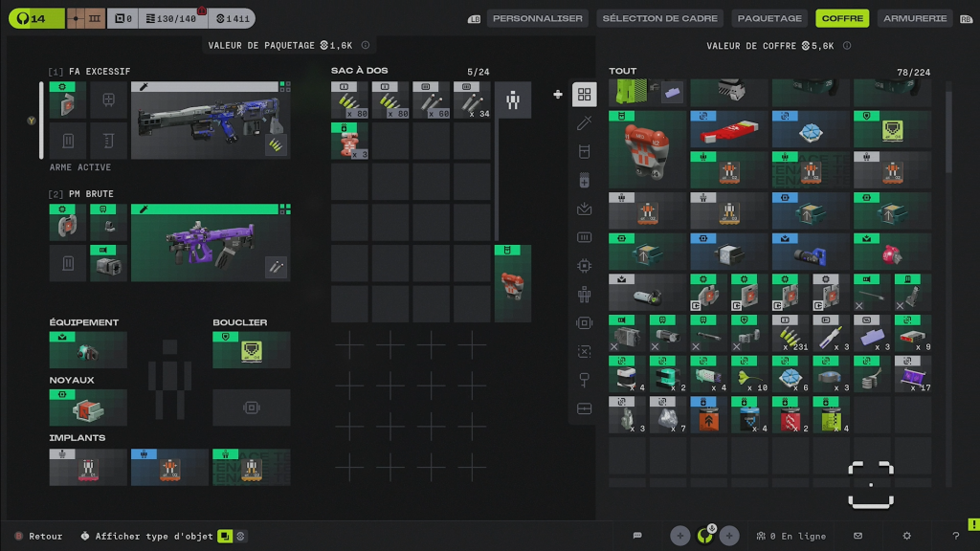Show info for 'Valeur de paquetage'

pyautogui.click(x=366, y=46)
